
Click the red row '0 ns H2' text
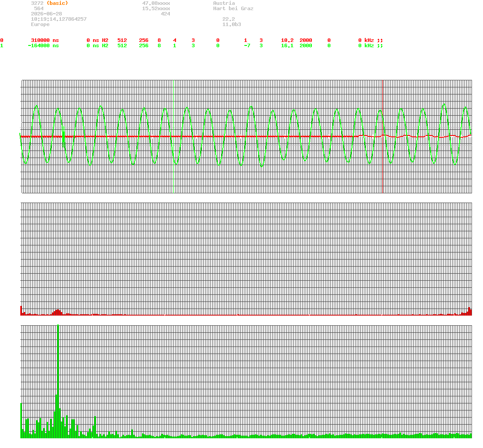97,41
